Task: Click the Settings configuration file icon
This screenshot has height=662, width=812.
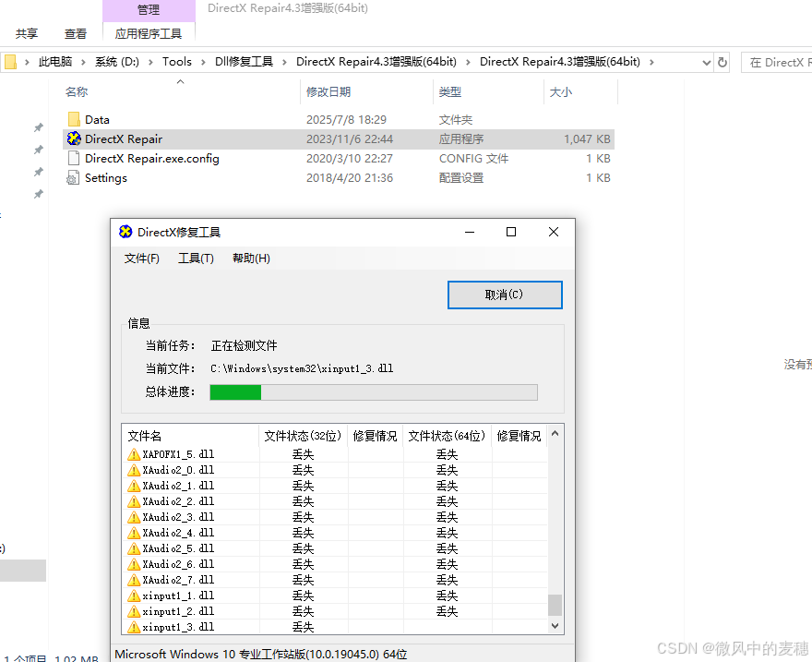Action: 73,178
